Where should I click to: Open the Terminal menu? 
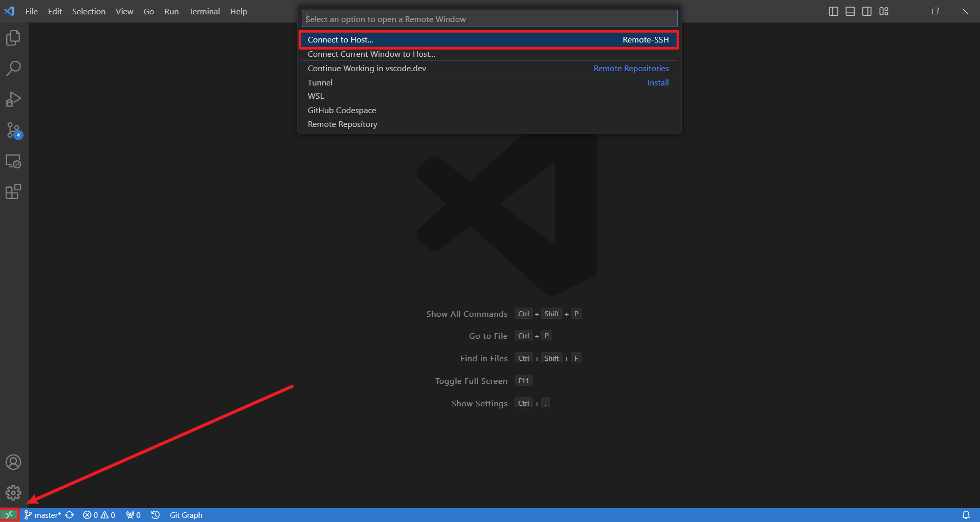204,11
